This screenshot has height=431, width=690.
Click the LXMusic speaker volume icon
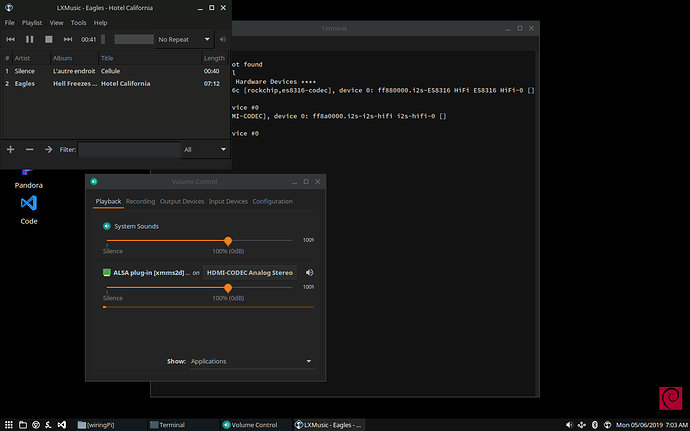(x=223, y=39)
